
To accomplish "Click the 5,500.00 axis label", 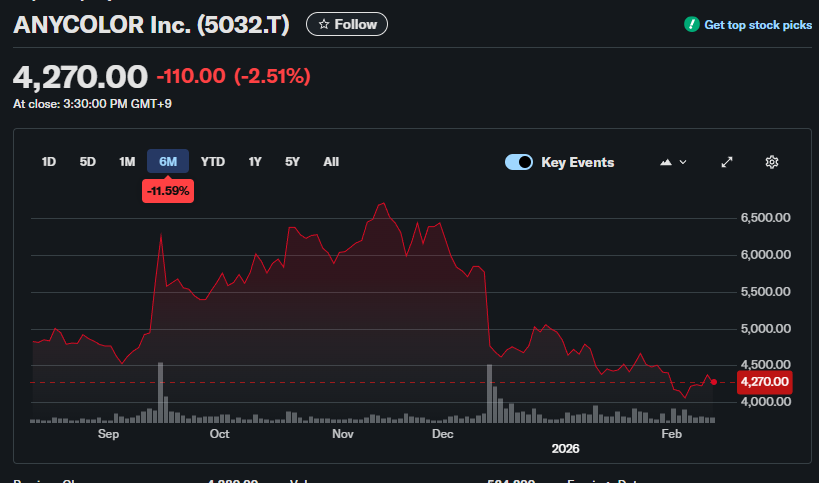I will coord(765,292).
